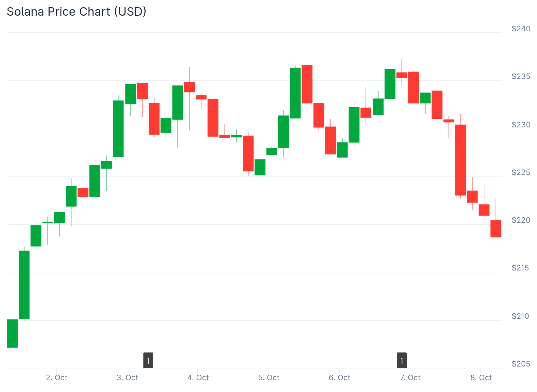Click the event marker near 3. Oct
Viewport: 537px width, 392px height.
point(148,360)
